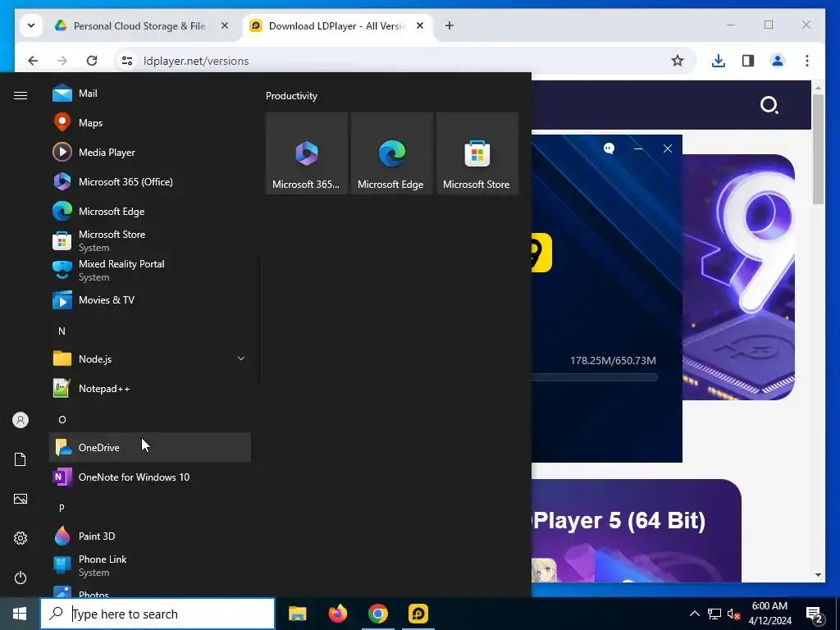This screenshot has height=630, width=840.
Task: Click the LDPlayer download progress bar
Action: (595, 377)
